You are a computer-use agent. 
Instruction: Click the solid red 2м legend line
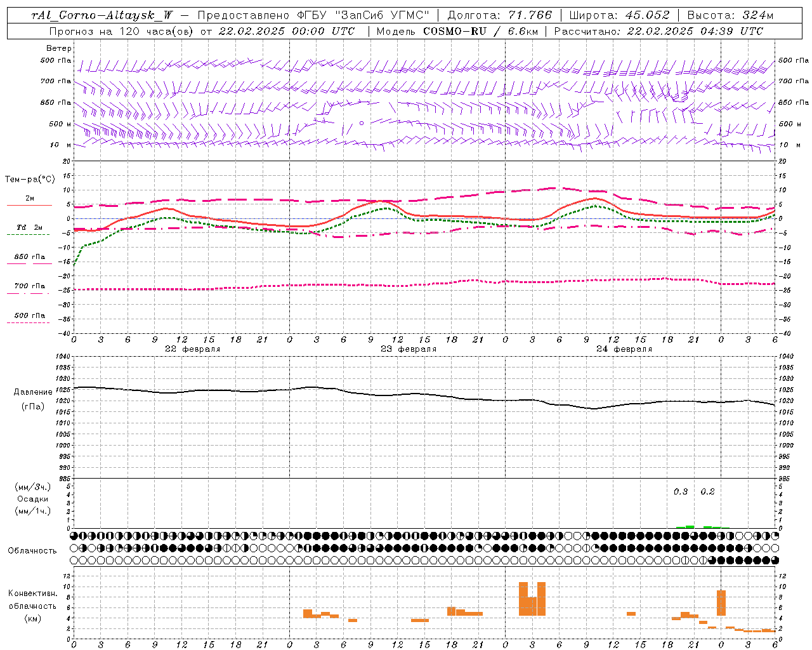[30, 206]
